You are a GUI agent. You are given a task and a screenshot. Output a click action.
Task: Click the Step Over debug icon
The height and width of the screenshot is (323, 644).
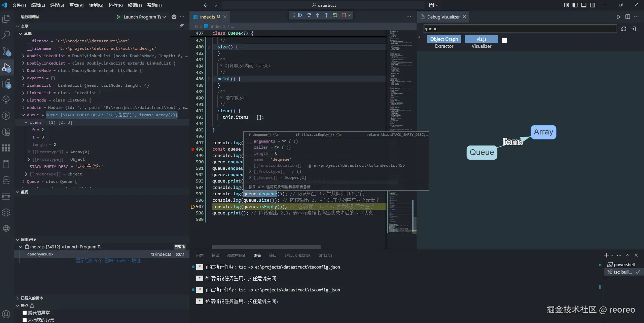click(309, 15)
